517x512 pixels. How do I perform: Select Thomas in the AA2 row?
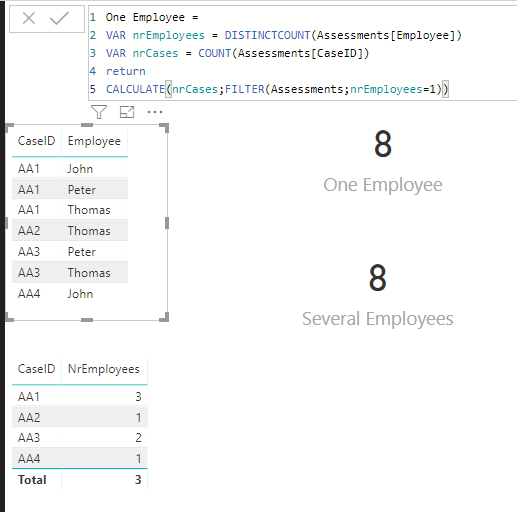click(89, 231)
